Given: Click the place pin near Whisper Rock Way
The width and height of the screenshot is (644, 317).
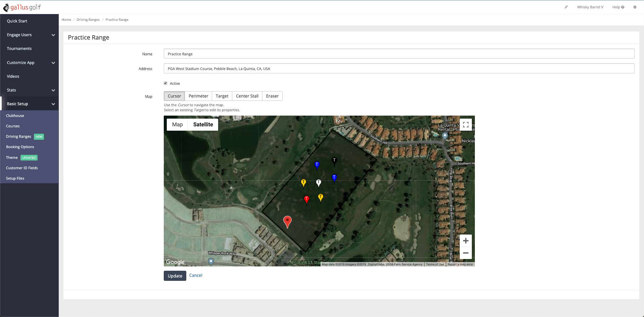Looking at the screenshot, I should click(211, 262).
